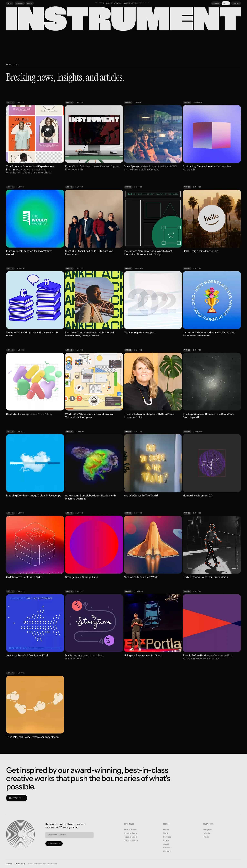Viewport: 247px width, 868px height.
Task: Open the Discipline Leads group photo article
Action: pos(94,218)
